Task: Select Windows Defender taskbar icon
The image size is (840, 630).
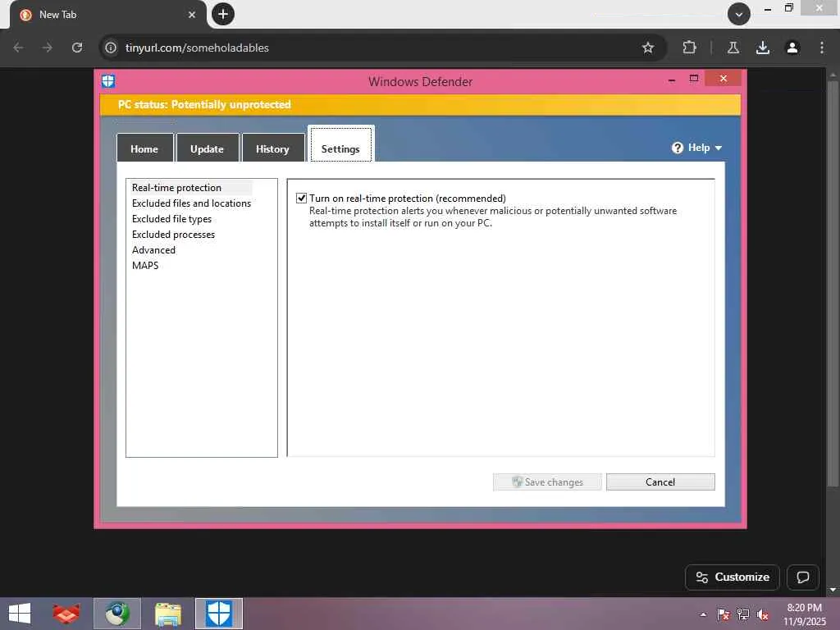Action: click(x=218, y=614)
